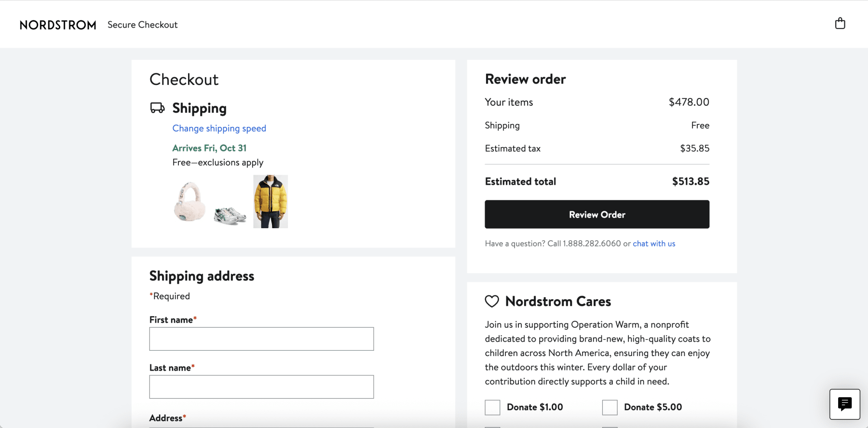View the pink earmuffs thumbnail

190,202
